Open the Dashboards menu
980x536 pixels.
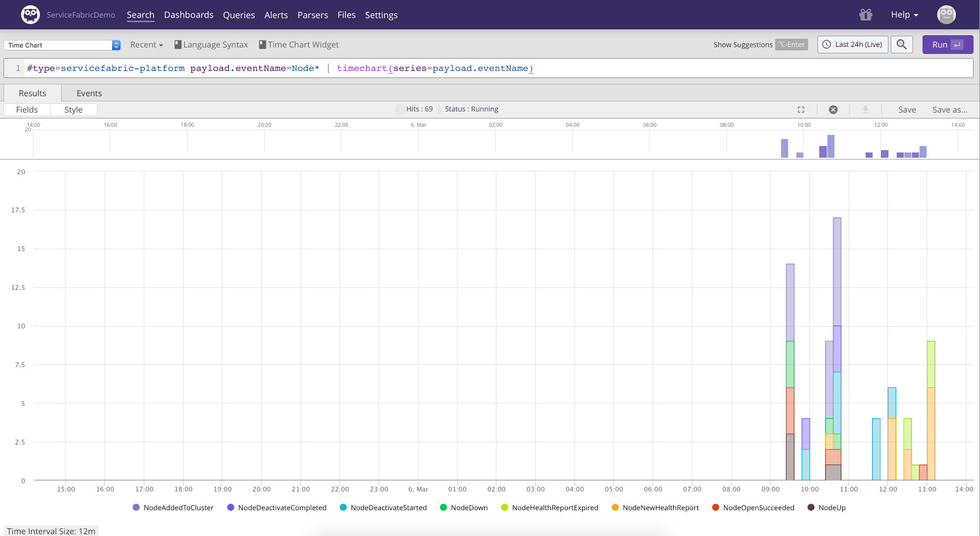point(188,15)
